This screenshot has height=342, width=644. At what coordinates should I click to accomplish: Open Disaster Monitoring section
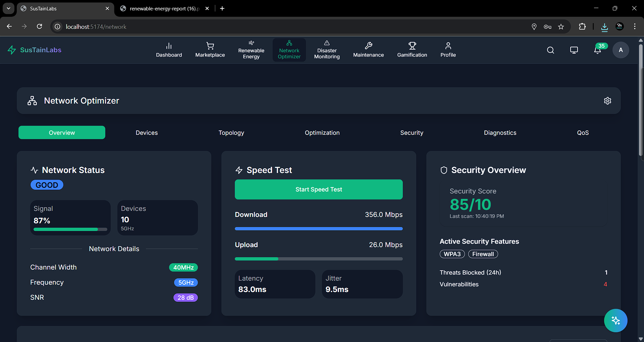[327, 50]
